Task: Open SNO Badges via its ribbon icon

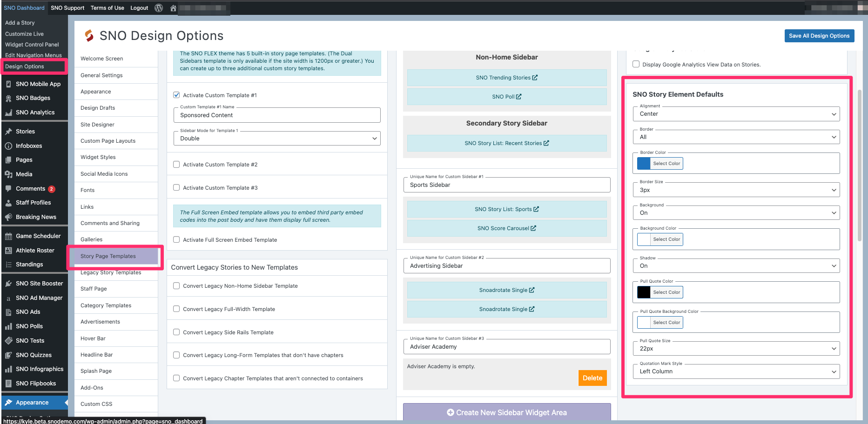Action: tap(8, 98)
